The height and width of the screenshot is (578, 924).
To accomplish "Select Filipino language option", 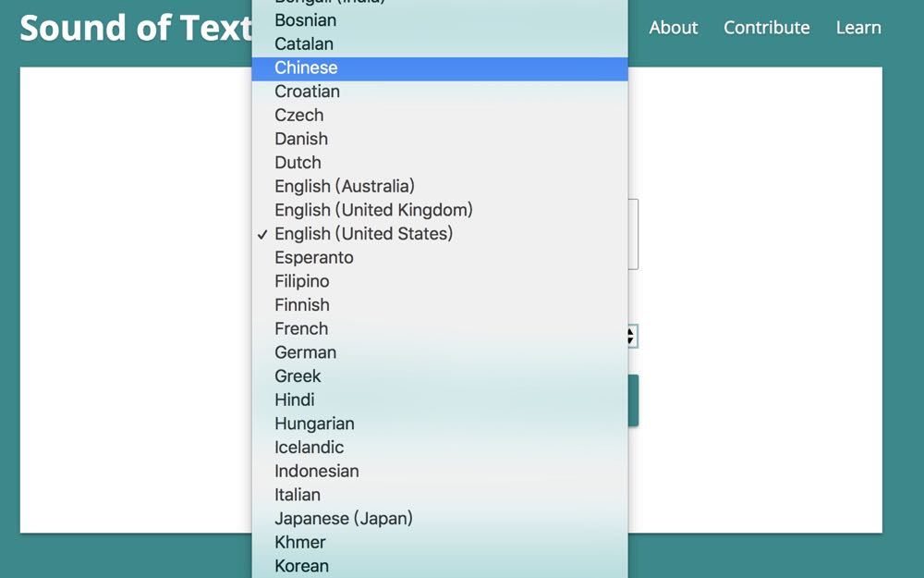I will [x=440, y=281].
